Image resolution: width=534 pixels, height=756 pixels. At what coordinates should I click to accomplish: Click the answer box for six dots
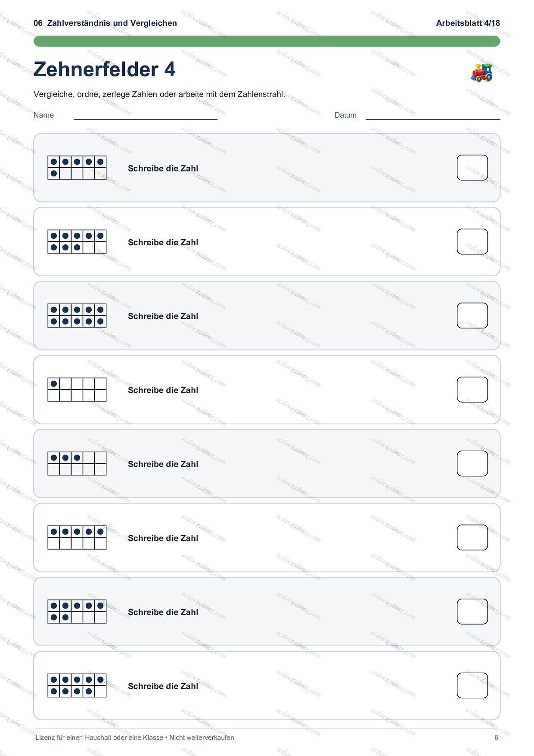(472, 168)
